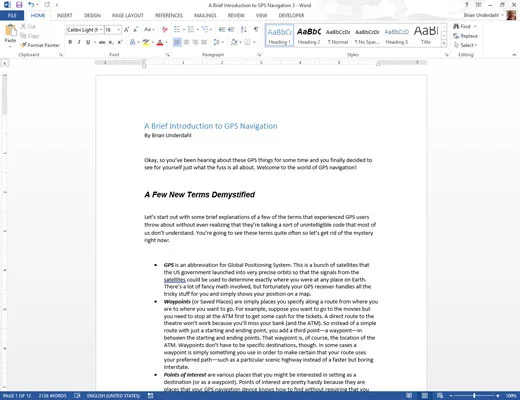The image size is (520, 400).
Task: Increase indent with the indent icon
Action: 231,30
